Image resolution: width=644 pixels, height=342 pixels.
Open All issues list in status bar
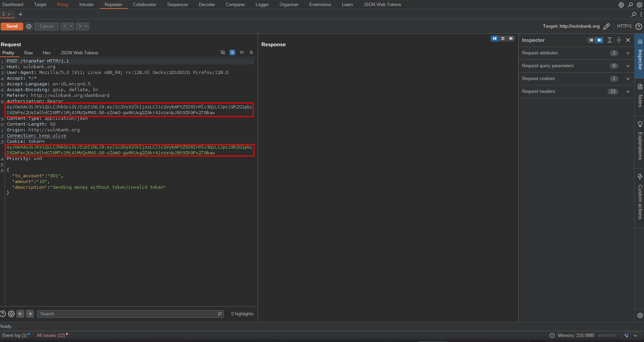(51, 335)
